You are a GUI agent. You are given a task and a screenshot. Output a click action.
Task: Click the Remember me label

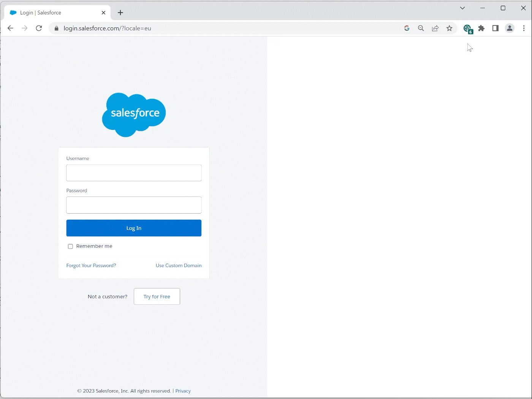click(x=94, y=246)
